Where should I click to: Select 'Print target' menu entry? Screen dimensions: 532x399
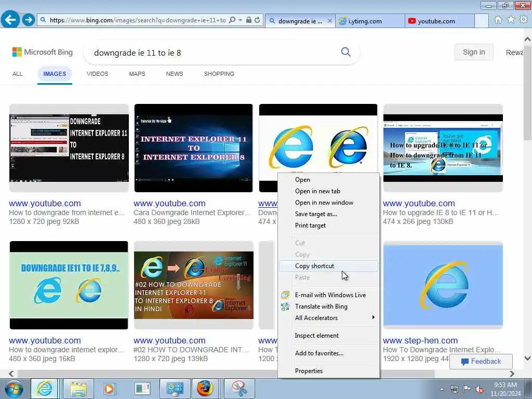pos(328,225)
